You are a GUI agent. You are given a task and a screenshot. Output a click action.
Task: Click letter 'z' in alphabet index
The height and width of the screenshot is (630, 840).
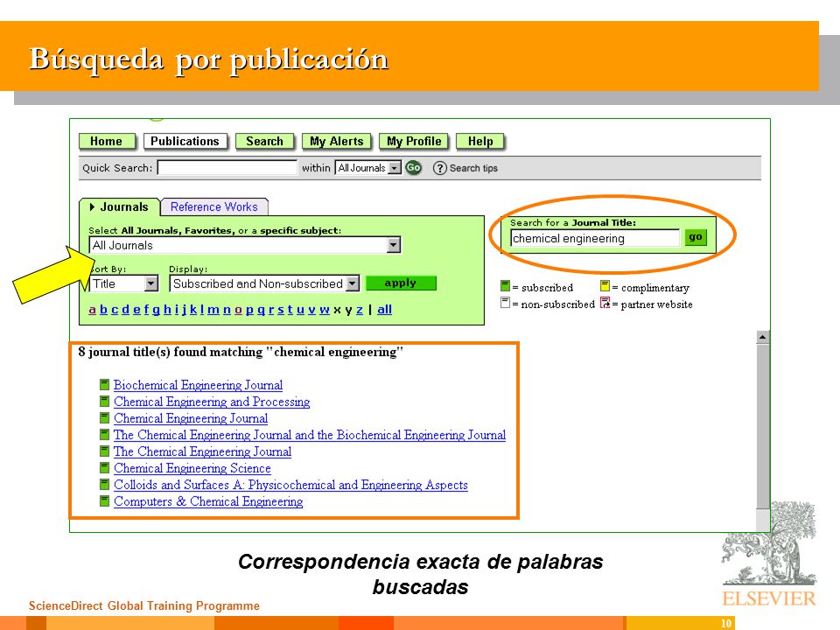(360, 310)
